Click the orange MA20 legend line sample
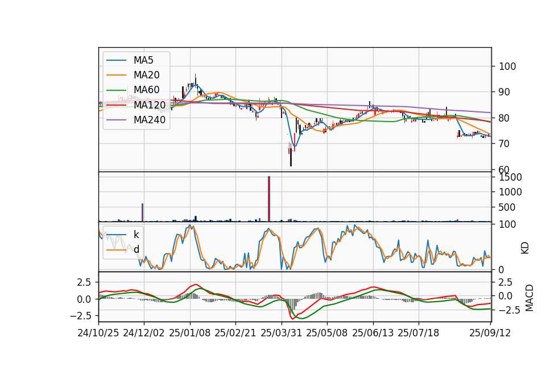The image size is (546, 392). 116,75
